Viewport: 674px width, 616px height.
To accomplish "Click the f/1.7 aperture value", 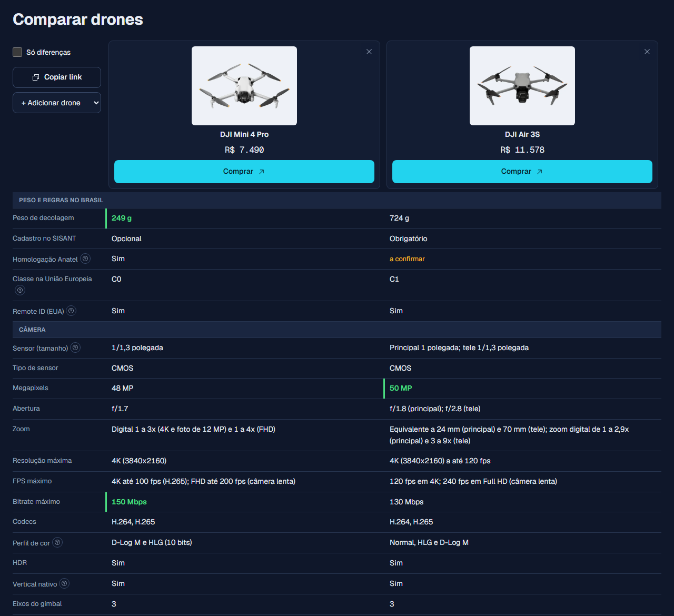I will click(120, 409).
